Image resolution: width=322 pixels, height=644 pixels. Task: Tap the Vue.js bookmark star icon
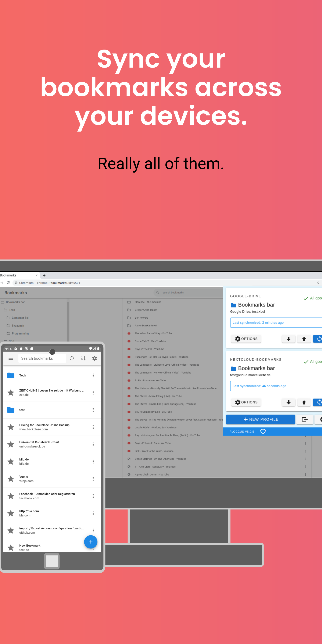(11, 479)
